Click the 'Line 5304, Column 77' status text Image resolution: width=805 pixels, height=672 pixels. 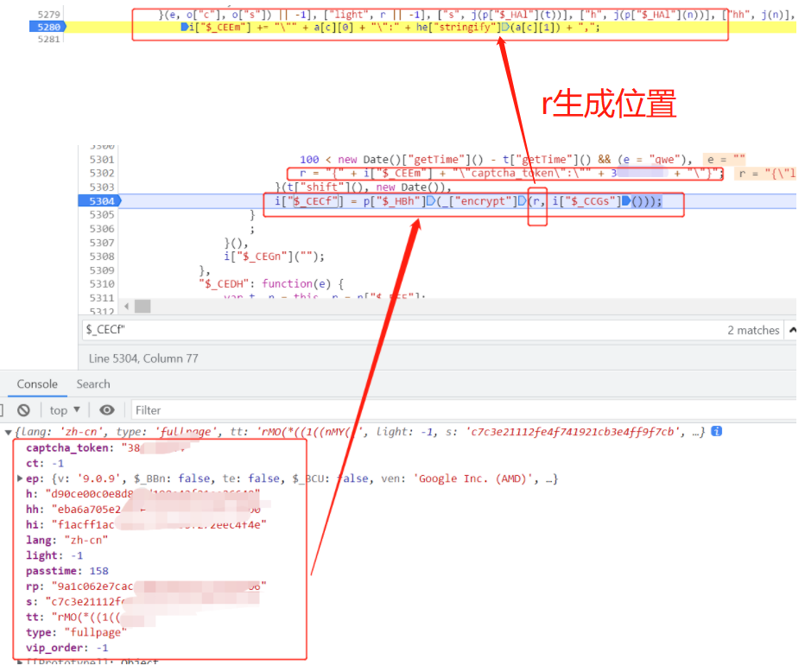[143, 358]
